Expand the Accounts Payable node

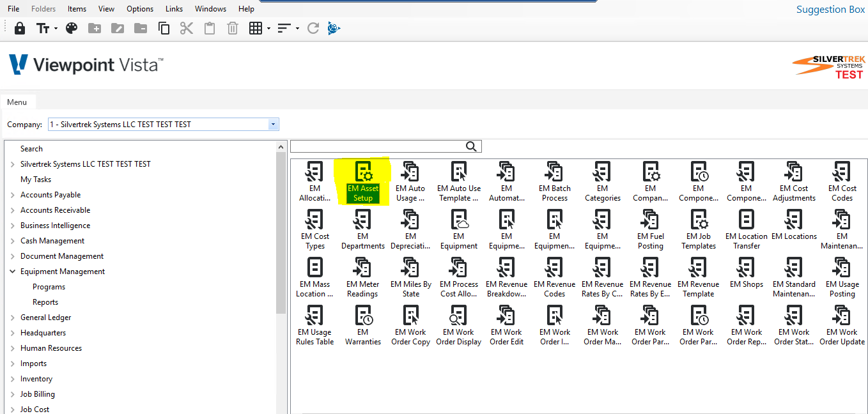pos(12,195)
